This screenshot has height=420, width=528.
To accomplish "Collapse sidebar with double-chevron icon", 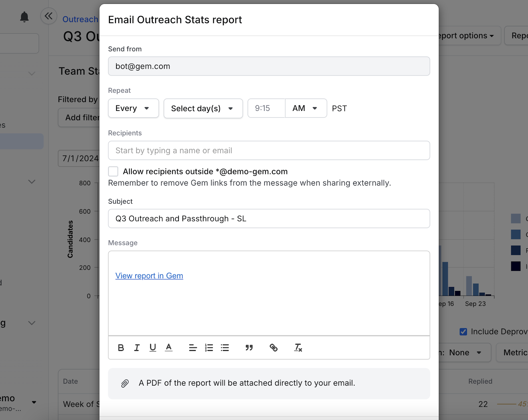I will (x=49, y=16).
